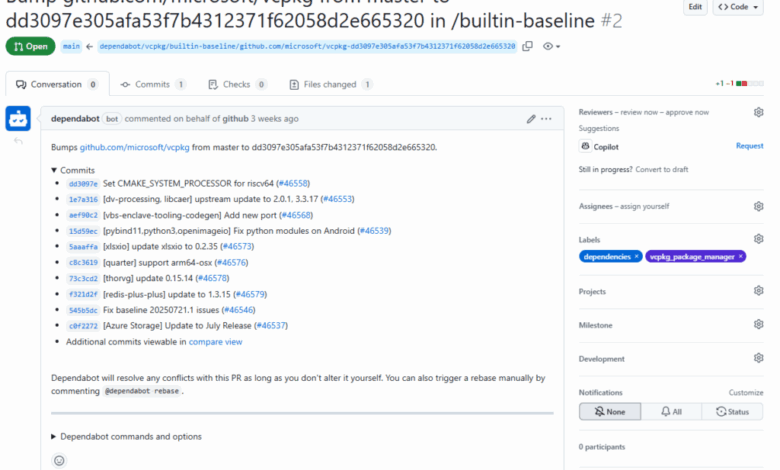Screen dimensions: 780x470
Task: Switch to the Files changed tab
Action: click(x=331, y=85)
